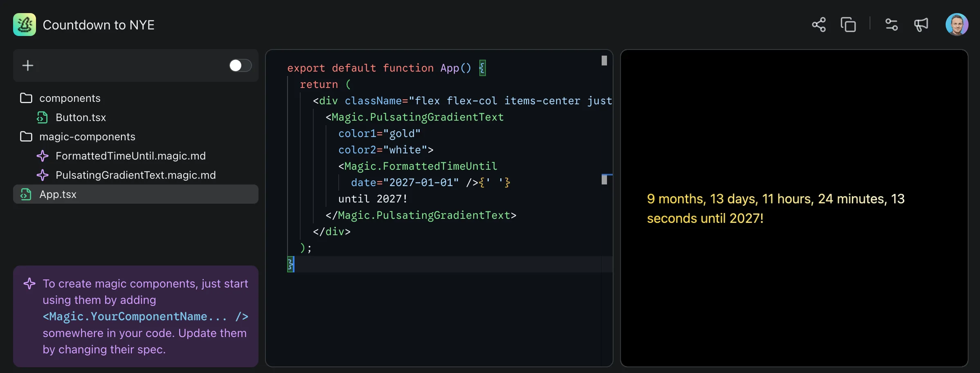Image resolution: width=980 pixels, height=373 pixels.
Task: Click the plus icon to add file
Action: pyautogui.click(x=28, y=65)
